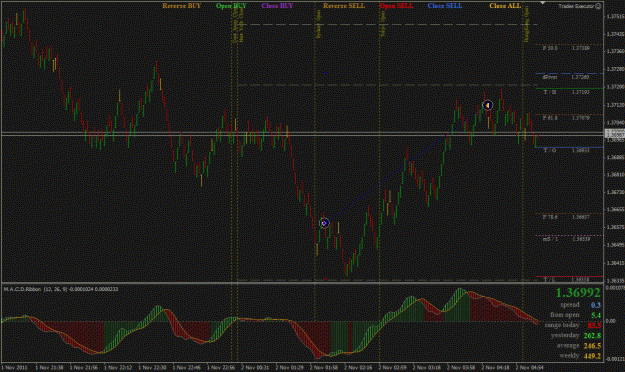Click the Close SELL label

coord(445,6)
